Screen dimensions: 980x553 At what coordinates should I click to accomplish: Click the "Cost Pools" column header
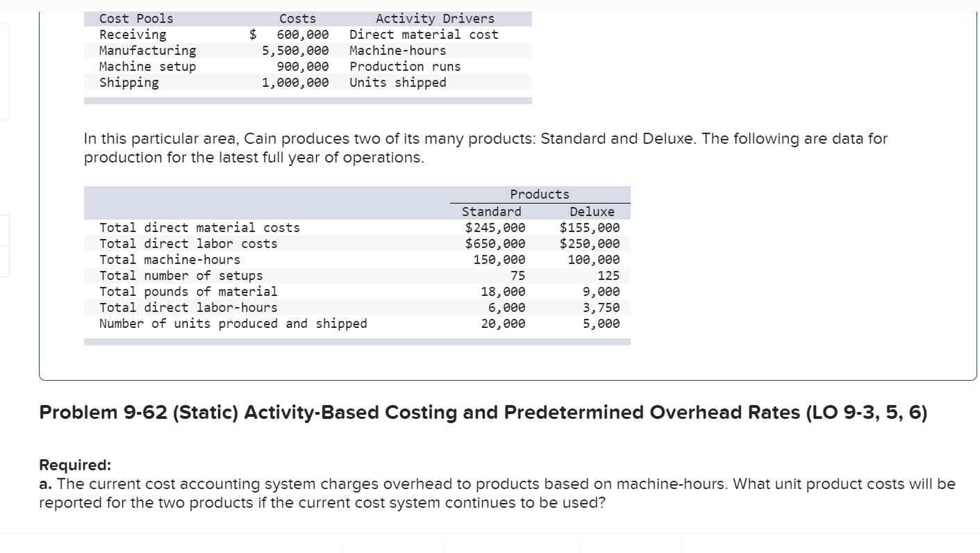tap(136, 19)
